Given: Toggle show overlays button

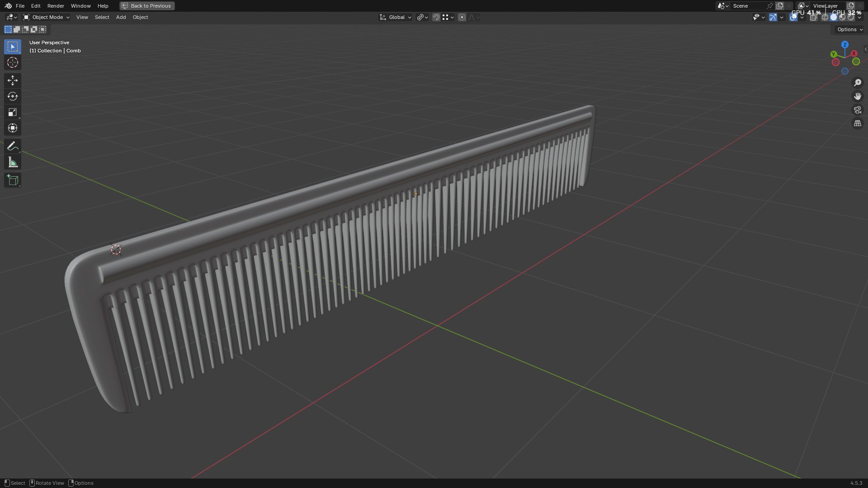Looking at the screenshot, I should pyautogui.click(x=793, y=17).
